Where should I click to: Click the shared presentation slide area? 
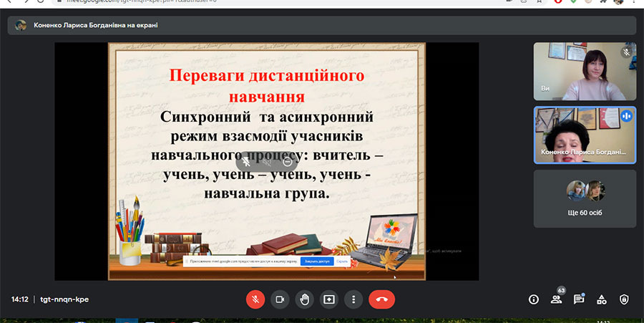click(x=267, y=161)
